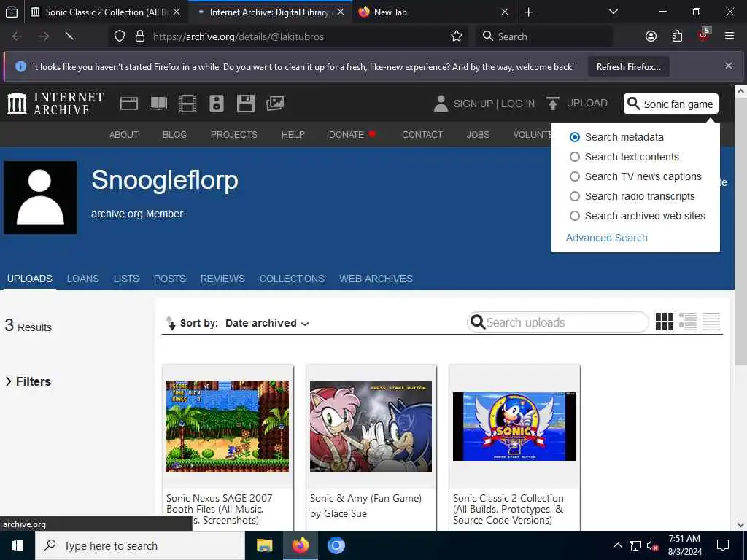Open the Software floppy disk icon
This screenshot has height=560, width=747.
(x=246, y=104)
